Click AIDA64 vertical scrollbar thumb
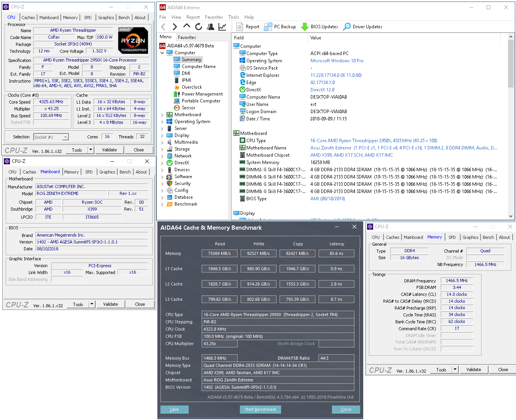516x420 pixels. pyautogui.click(x=511, y=63)
